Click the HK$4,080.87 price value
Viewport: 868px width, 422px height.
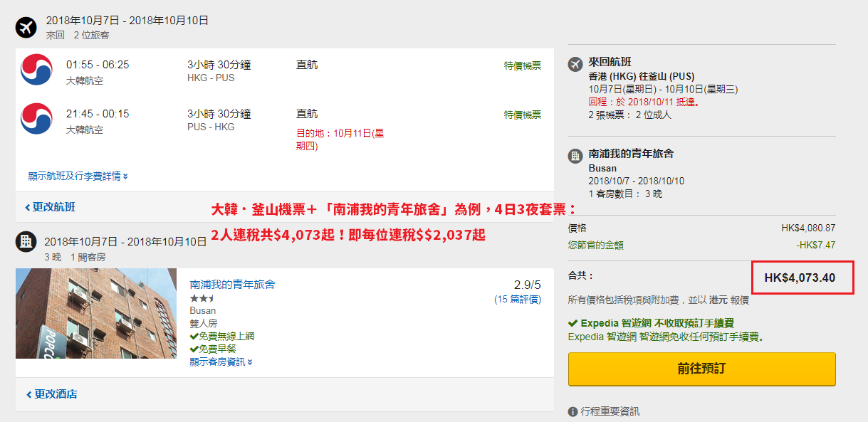click(x=808, y=228)
